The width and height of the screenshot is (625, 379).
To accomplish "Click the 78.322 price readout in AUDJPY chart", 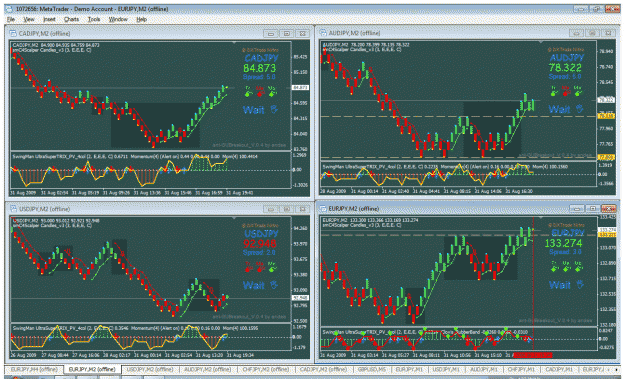I will (x=565, y=67).
